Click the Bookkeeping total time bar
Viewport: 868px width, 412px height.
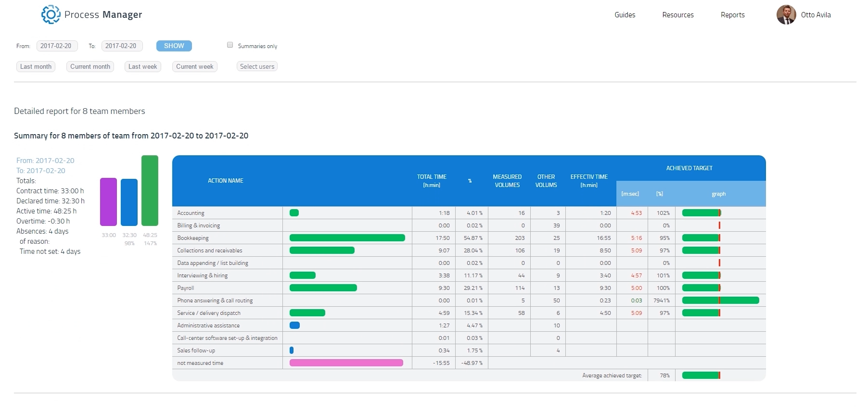point(347,238)
